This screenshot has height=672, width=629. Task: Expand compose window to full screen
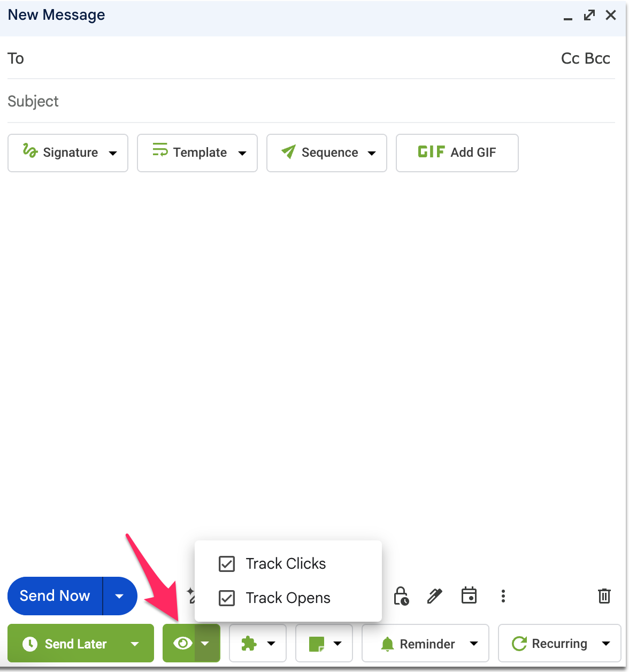point(589,15)
